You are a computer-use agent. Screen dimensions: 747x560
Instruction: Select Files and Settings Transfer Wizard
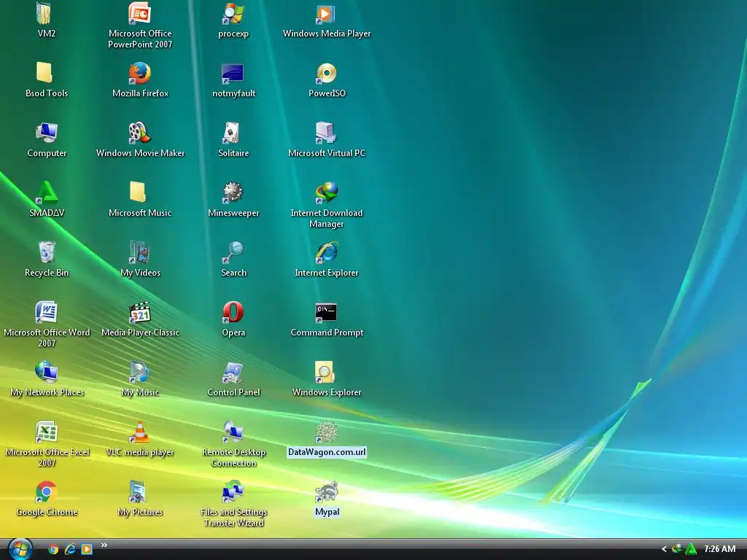click(x=233, y=491)
